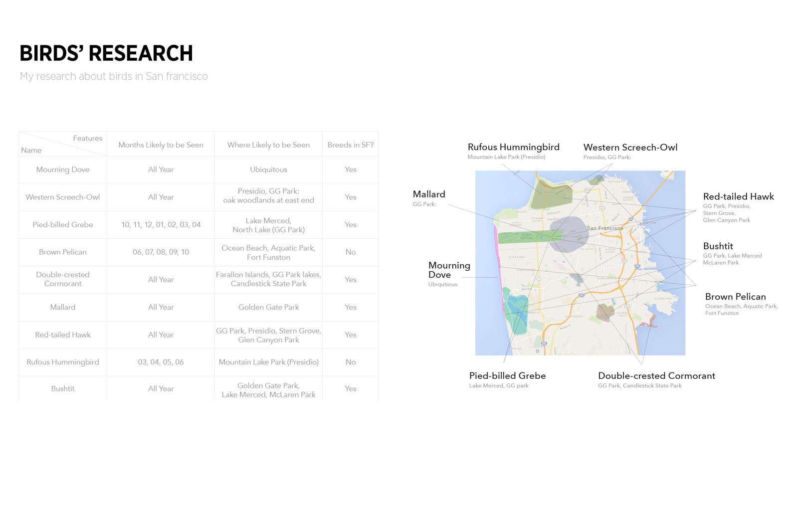The height and width of the screenshot is (532, 798).
Task: Click the Red-tailed Hawk map label heading
Action: (738, 197)
